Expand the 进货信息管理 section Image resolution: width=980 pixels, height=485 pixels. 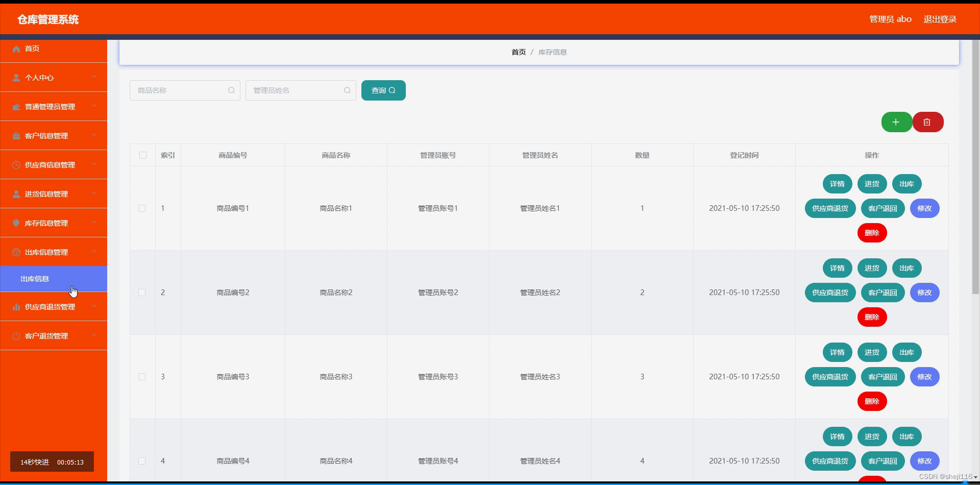coord(94,193)
